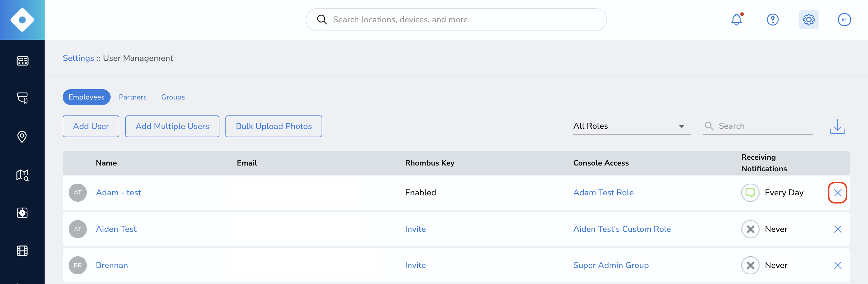Screen dimensions: 868x284
Task: Toggle notifications icon for Adam - test
Action: pos(750,193)
